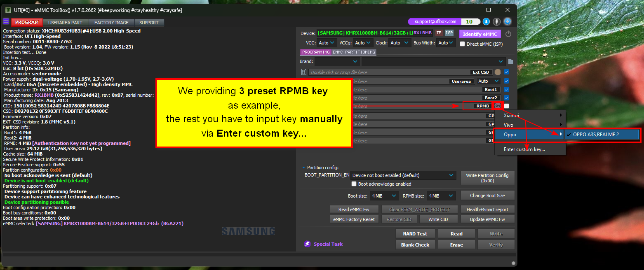This screenshot has height=270, width=644.
Task: Enable Boot acknowledge enabled checkbox
Action: pos(354,184)
